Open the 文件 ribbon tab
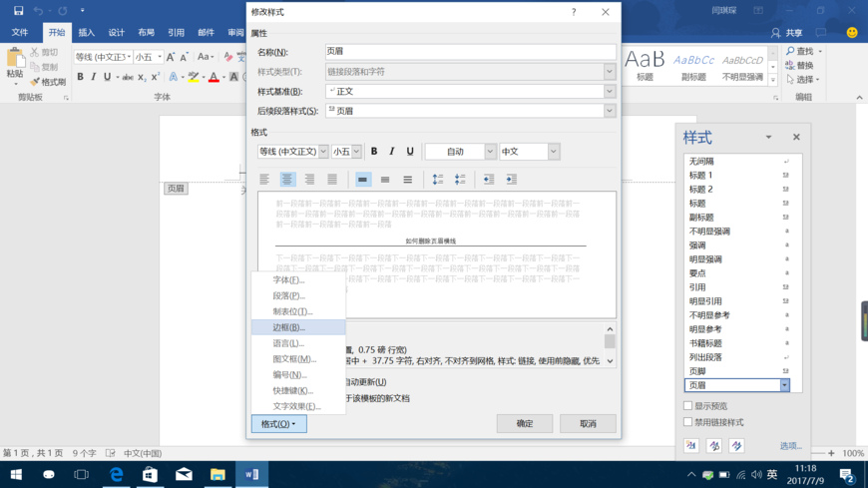This screenshot has height=488, width=868. (20, 33)
